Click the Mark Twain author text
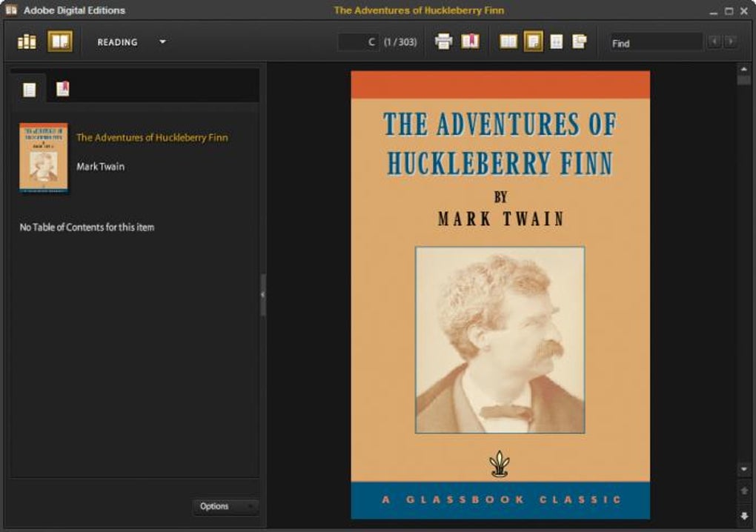Image resolution: width=756 pixels, height=532 pixels. tap(100, 167)
